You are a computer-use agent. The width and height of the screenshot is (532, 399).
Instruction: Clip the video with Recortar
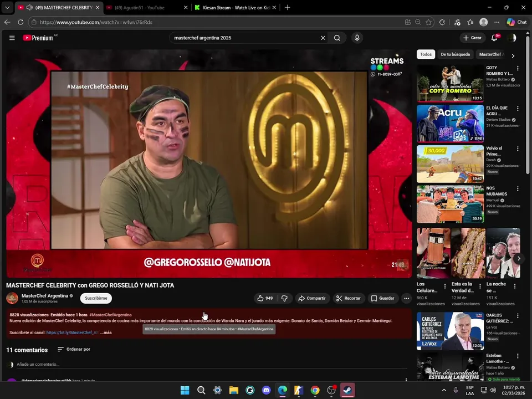click(349, 298)
